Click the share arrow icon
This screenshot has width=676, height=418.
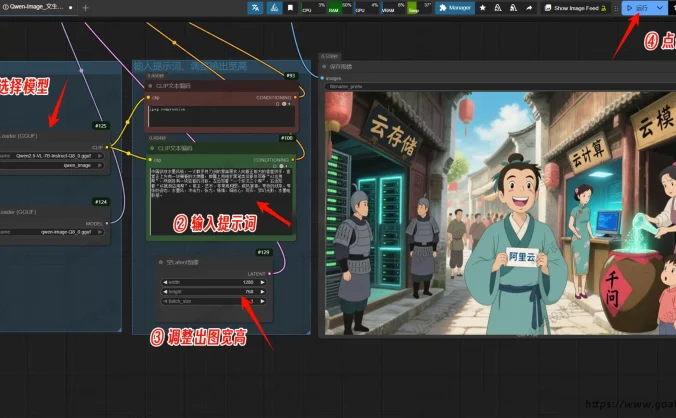529,8
